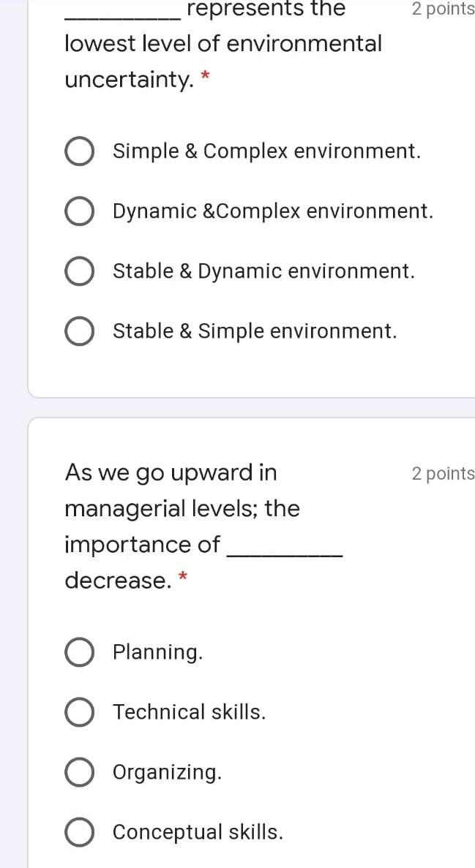Click the 'Stable & Simple environment.' answer label
The height and width of the screenshot is (868, 475).
pyautogui.click(x=255, y=332)
